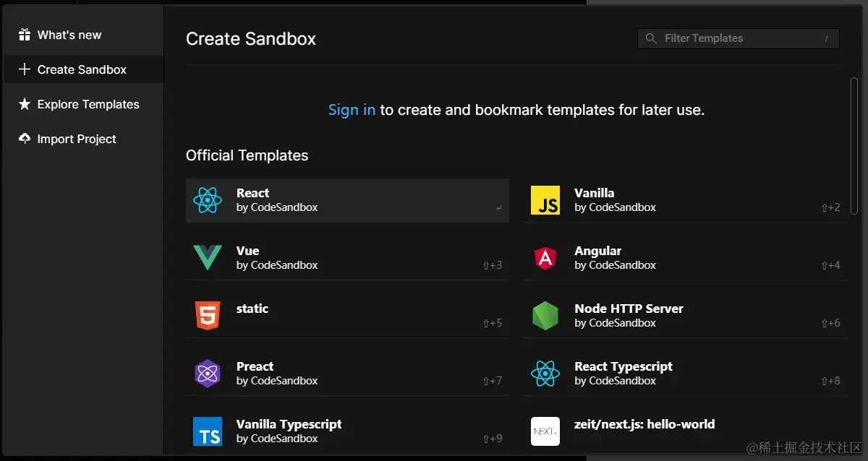Follow the Sign in link
This screenshot has width=868, height=461.
click(x=352, y=110)
